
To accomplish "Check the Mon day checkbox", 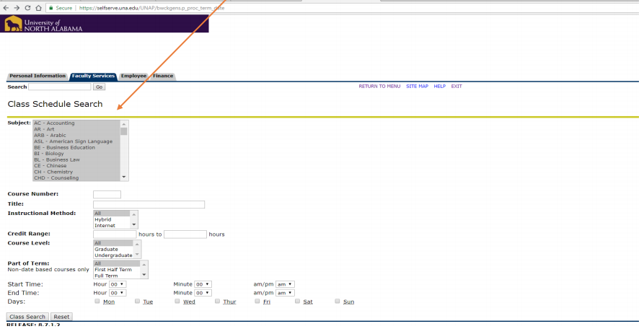I will pos(98,302).
